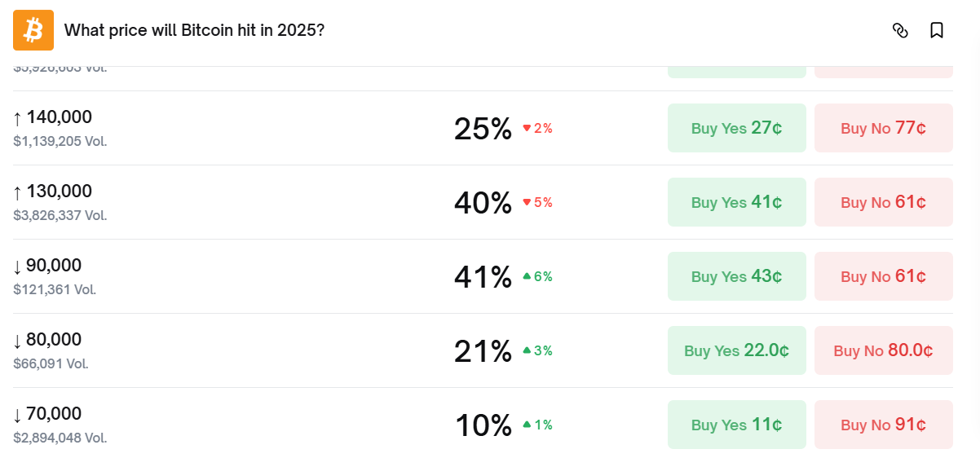Screen dimensions: 980x458
Task: Open the ↑ 140,000 outcome row
Action: click(60, 117)
